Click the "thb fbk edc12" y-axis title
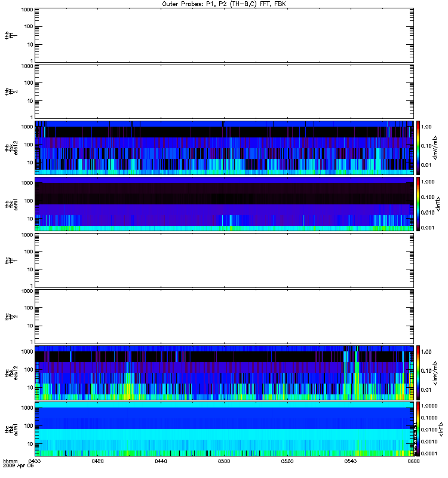 click(11, 148)
